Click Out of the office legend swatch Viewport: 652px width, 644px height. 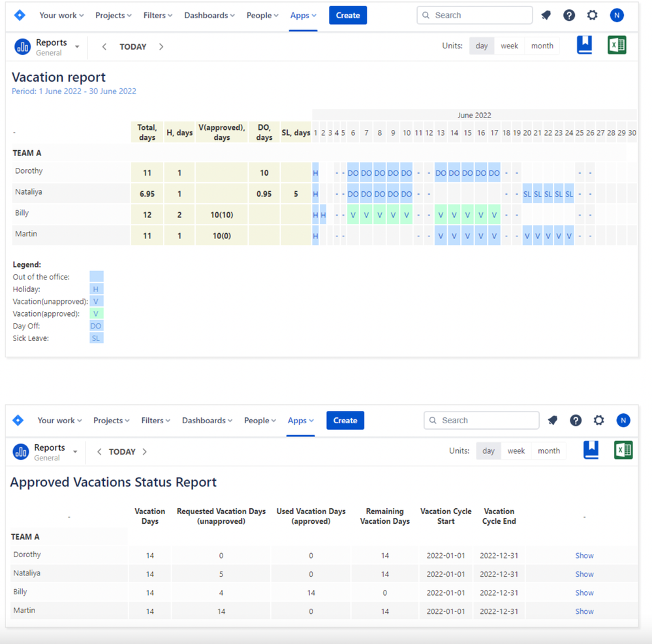pos(97,277)
